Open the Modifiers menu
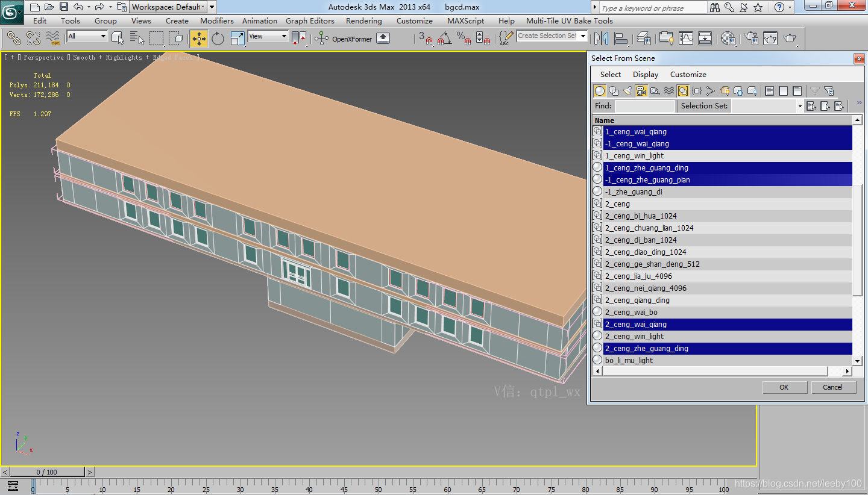868x495 pixels. pyautogui.click(x=217, y=20)
